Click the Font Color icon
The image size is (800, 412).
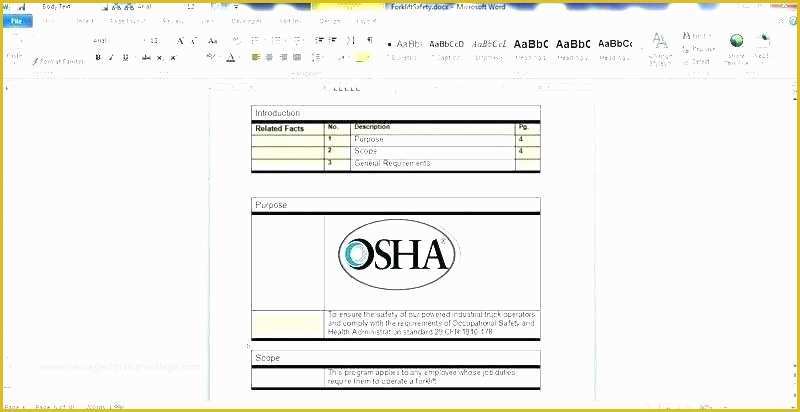pos(231,57)
